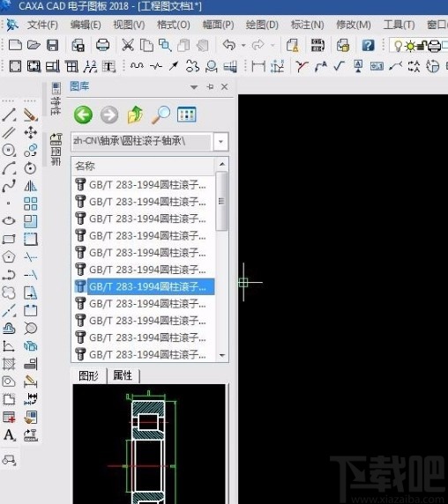Open the 特性 side panel tab
The width and height of the screenshot is (448, 504).
click(x=56, y=99)
